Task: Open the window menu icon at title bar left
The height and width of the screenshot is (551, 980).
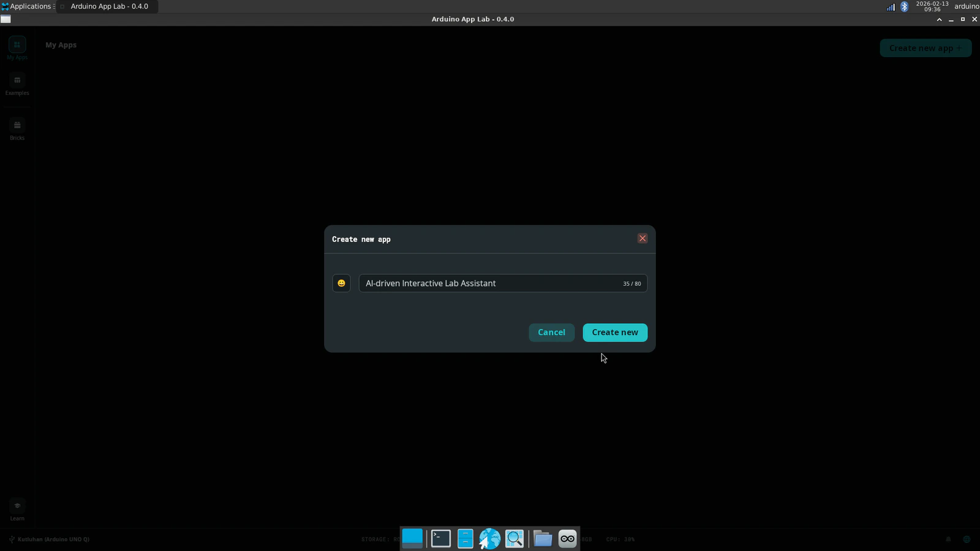Action: coord(6,19)
